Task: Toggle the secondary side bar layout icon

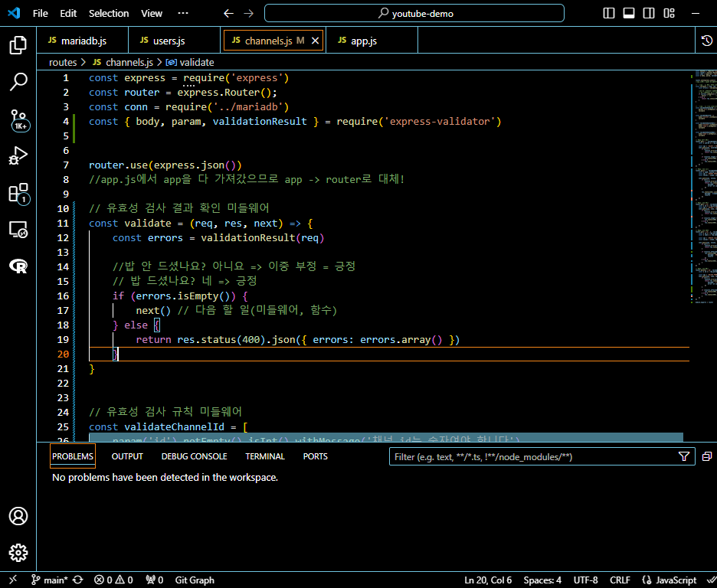Action: coord(649,13)
